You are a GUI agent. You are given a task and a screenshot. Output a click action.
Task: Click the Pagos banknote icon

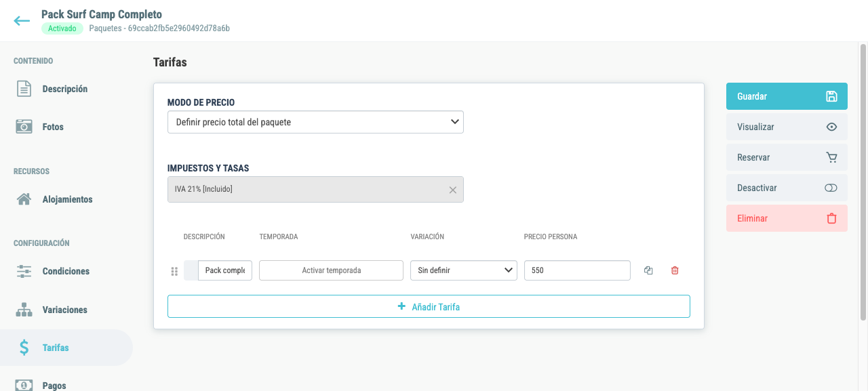coord(24,385)
